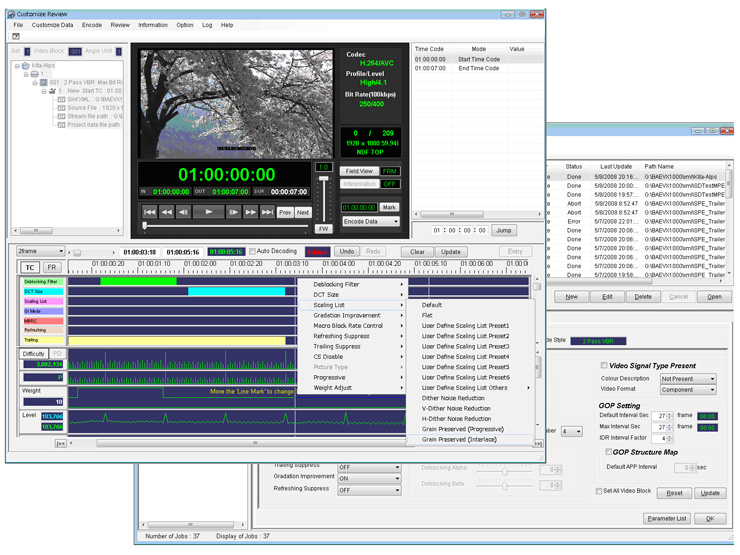This screenshot has width=740, height=555.
Task: Tick the GOP Structure Map checkbox
Action: click(x=610, y=452)
